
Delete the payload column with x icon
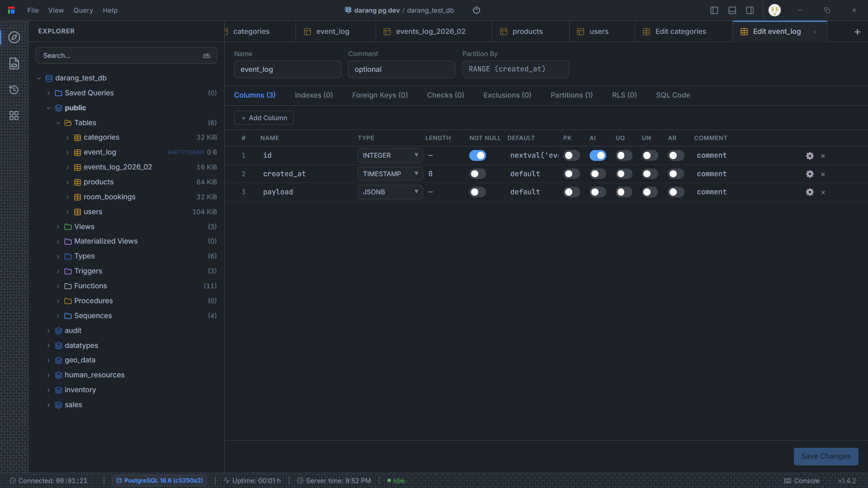coord(823,192)
